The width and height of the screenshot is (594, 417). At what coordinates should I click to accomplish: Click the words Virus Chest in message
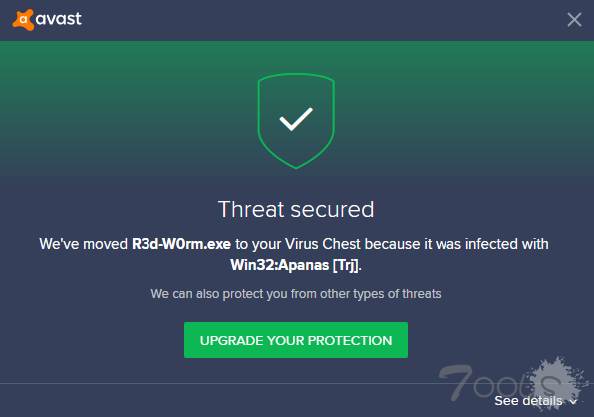[x=322, y=244]
